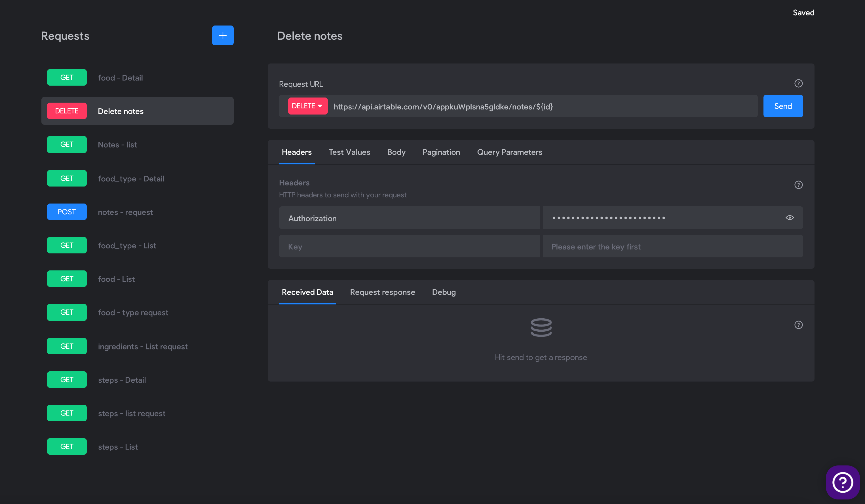
Task: Click the Delete notes page title
Action: [x=310, y=36]
